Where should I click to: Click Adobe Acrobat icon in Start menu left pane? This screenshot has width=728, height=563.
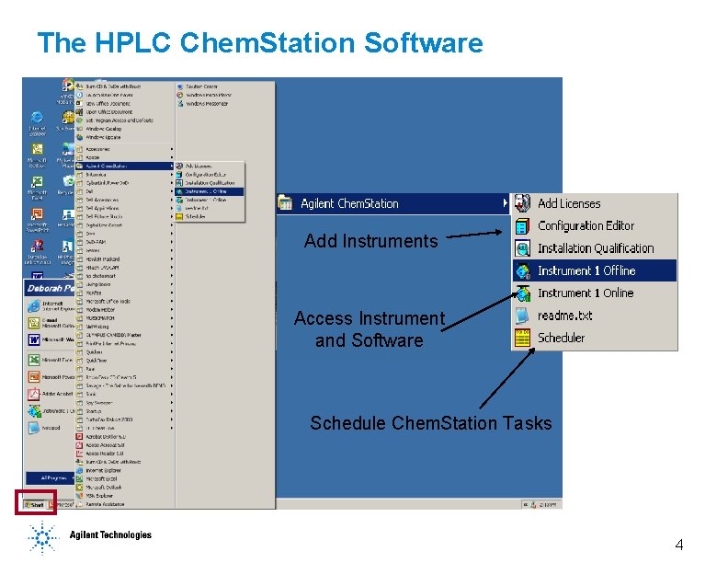coord(34,395)
